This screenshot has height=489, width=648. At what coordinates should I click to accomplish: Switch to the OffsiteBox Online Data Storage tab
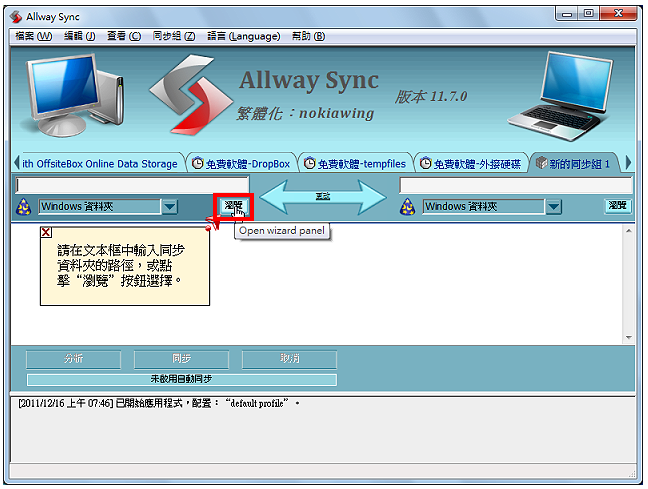tap(100, 164)
